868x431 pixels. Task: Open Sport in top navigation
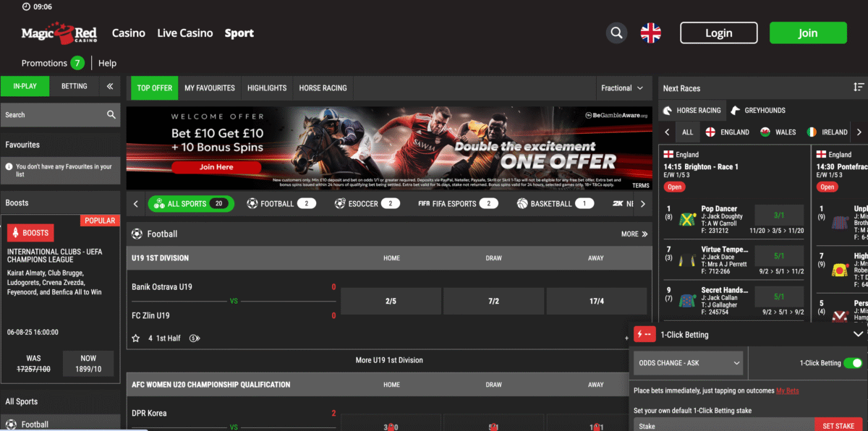239,33
